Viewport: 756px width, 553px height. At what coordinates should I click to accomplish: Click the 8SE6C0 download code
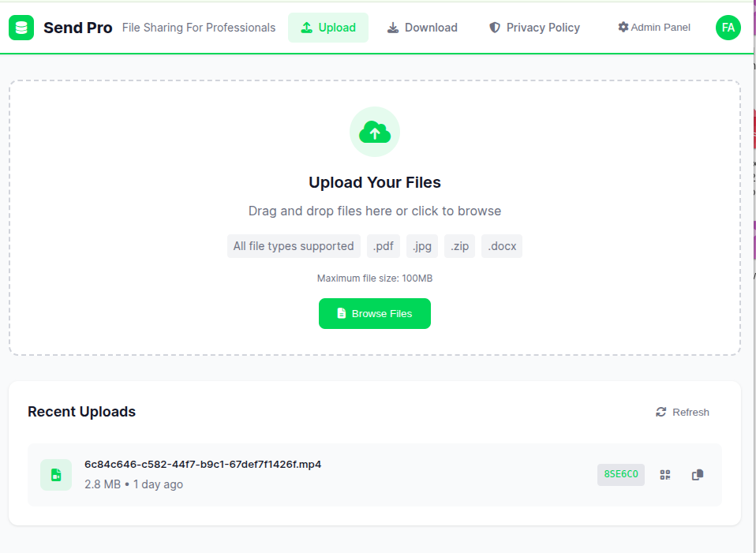click(620, 474)
